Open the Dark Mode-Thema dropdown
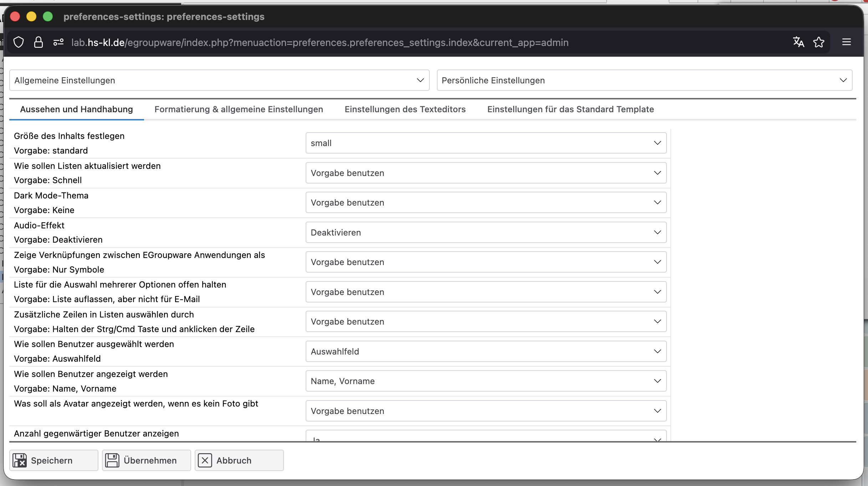Screen dimensions: 868x486 [x=486, y=203]
